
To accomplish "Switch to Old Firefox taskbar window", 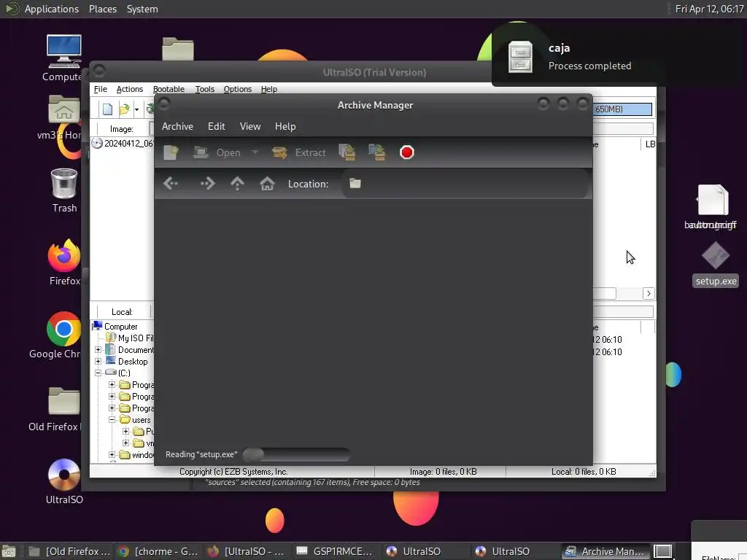I will pyautogui.click(x=69, y=551).
